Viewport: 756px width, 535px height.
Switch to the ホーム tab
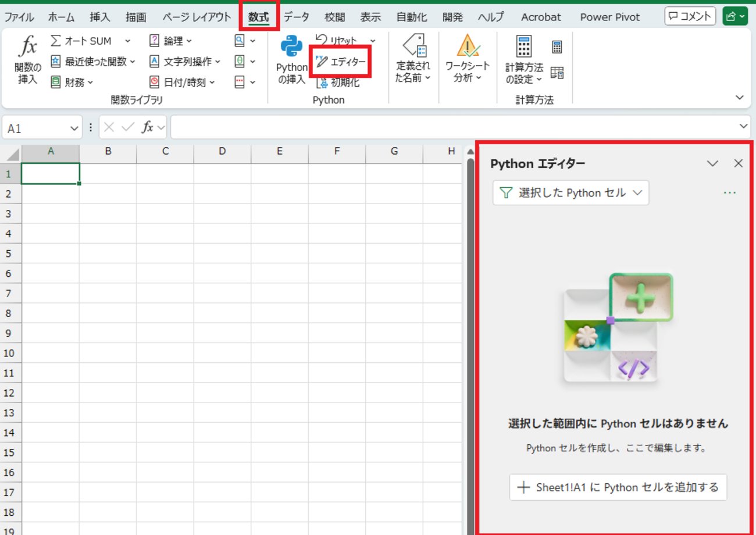(x=62, y=17)
